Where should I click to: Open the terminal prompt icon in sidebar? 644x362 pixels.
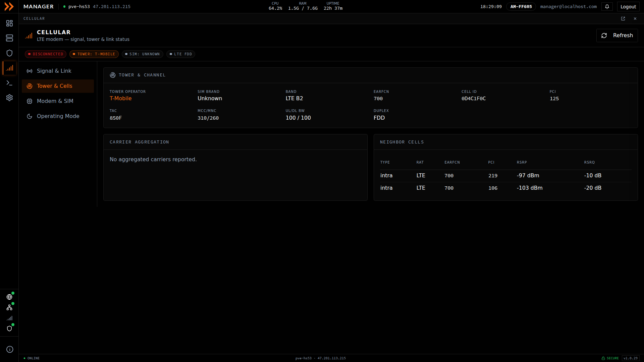9,83
